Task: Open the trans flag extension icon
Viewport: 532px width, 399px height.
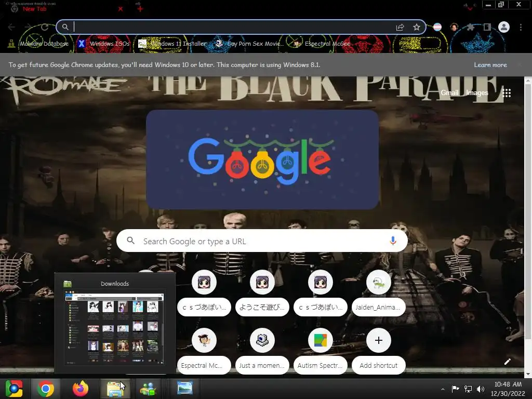Action: click(437, 27)
